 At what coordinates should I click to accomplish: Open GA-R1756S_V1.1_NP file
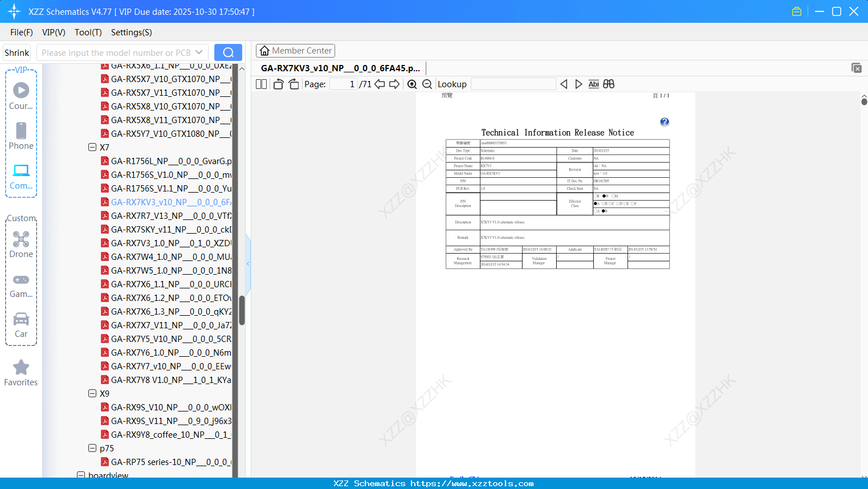click(166, 188)
